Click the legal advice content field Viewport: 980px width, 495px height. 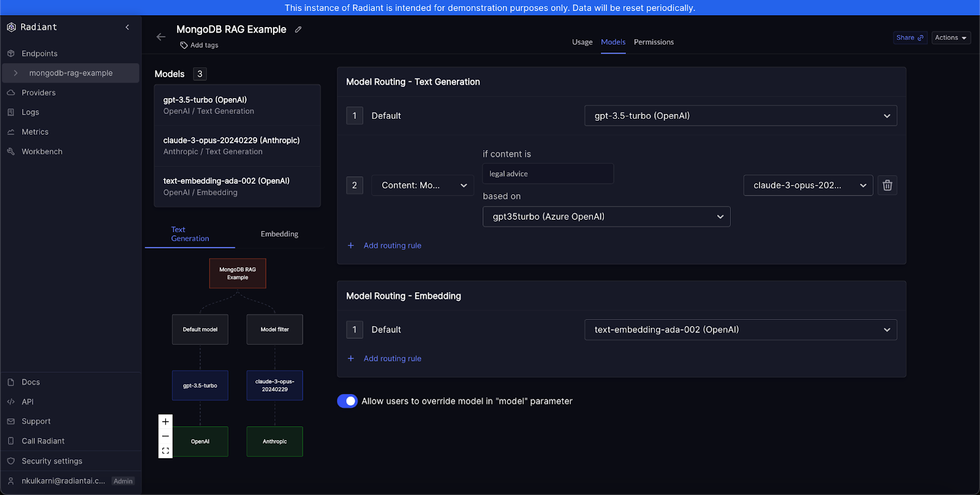(x=548, y=174)
